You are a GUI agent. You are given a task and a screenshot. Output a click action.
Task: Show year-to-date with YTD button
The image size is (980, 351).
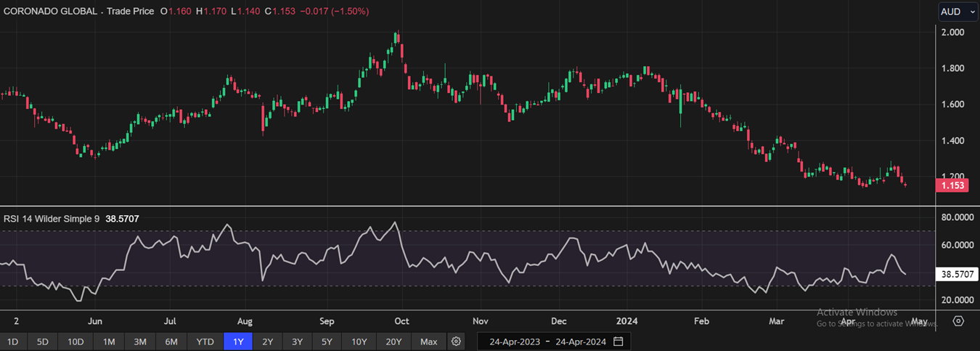205,342
